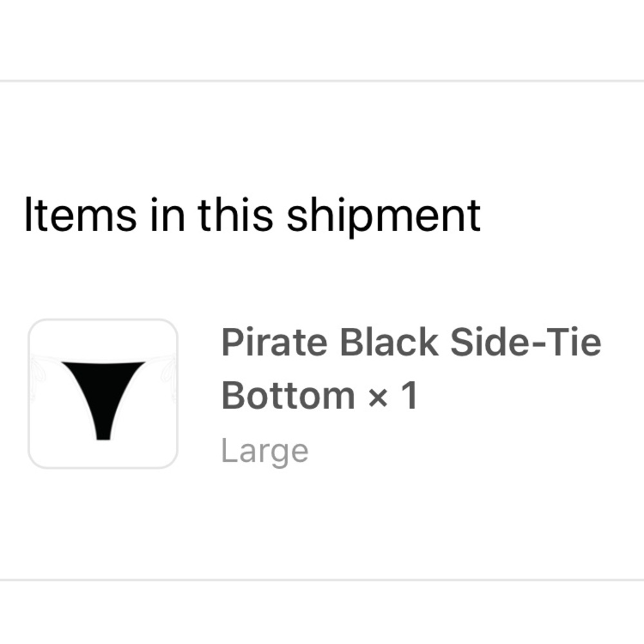Image resolution: width=644 pixels, height=644 pixels.
Task: Tap the word Pirate in product name
Action: tap(275, 342)
